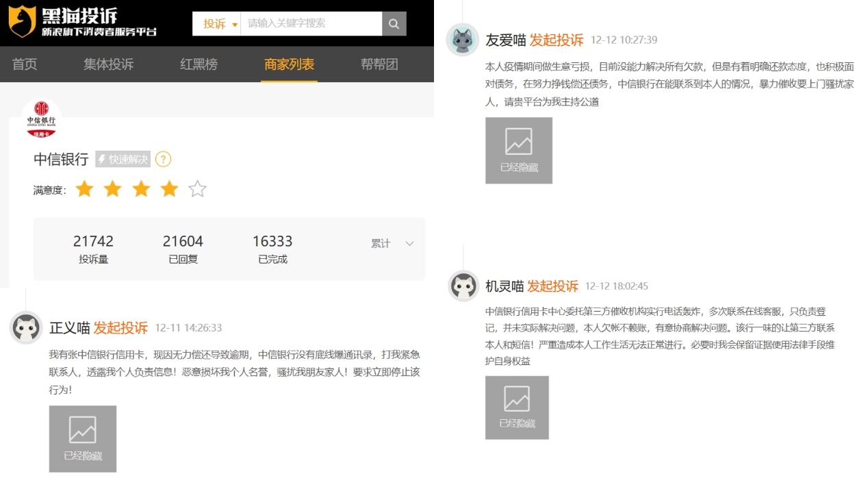Expand the 累计 period dropdown
This screenshot has height=489, width=868.
click(392, 244)
